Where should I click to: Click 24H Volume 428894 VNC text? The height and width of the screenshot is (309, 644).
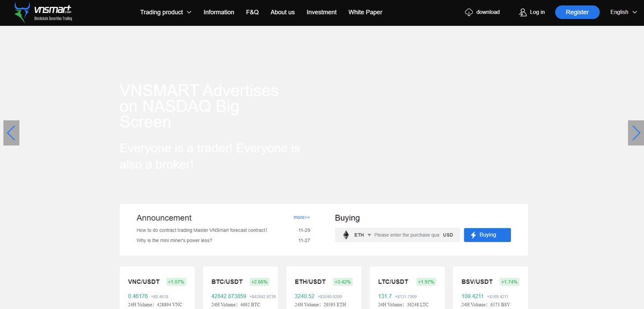(x=155, y=305)
